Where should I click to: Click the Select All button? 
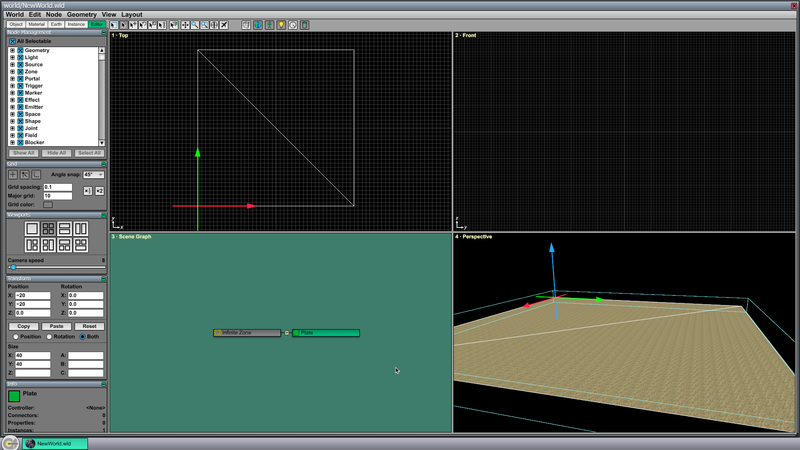[x=89, y=153]
